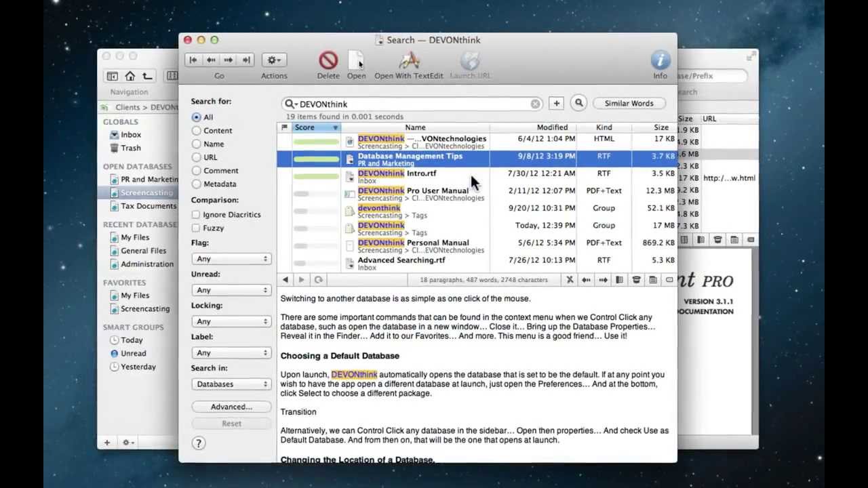Viewport: 868px width, 488px height.
Task: Open the Label dropdown
Action: pos(231,352)
